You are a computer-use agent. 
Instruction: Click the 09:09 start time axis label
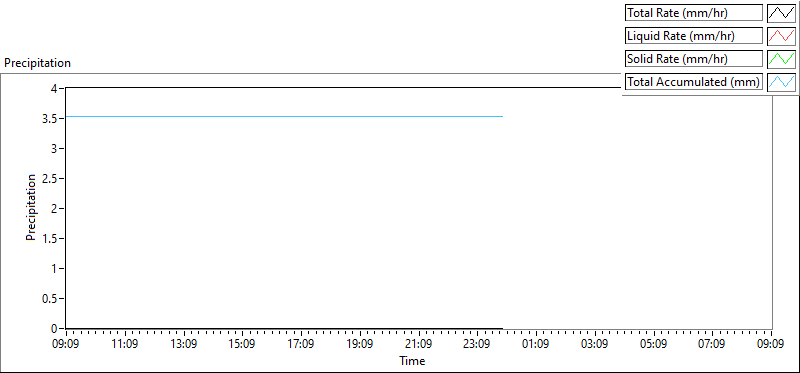coord(66,344)
